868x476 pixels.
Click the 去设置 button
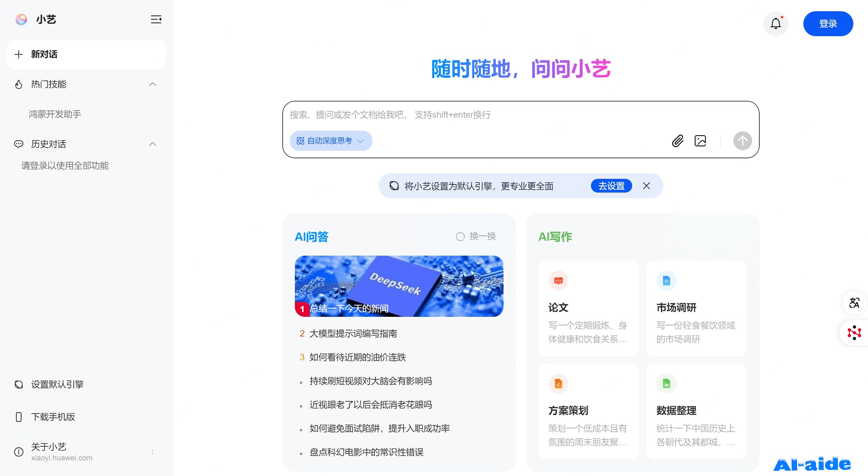click(611, 186)
